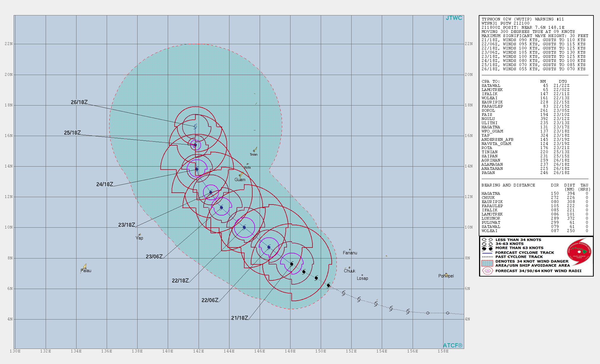Click the PAGAN row in CPA table
Viewport: 600px width, 364px height.
click(x=525, y=173)
